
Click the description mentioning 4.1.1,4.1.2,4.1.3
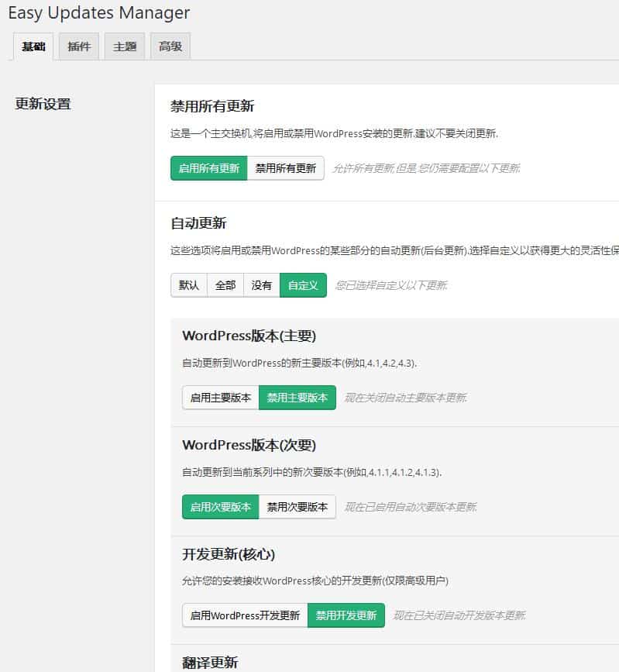(x=312, y=472)
